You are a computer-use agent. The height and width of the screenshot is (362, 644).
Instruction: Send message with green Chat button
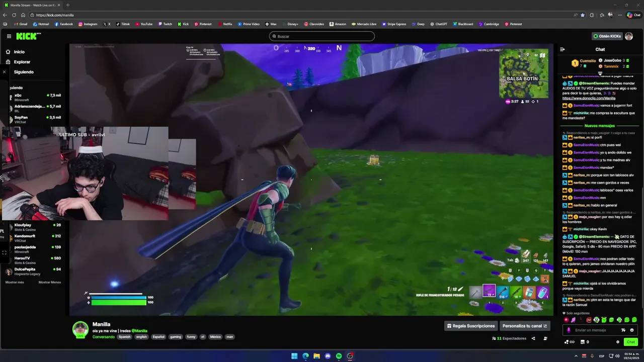pyautogui.click(x=630, y=342)
